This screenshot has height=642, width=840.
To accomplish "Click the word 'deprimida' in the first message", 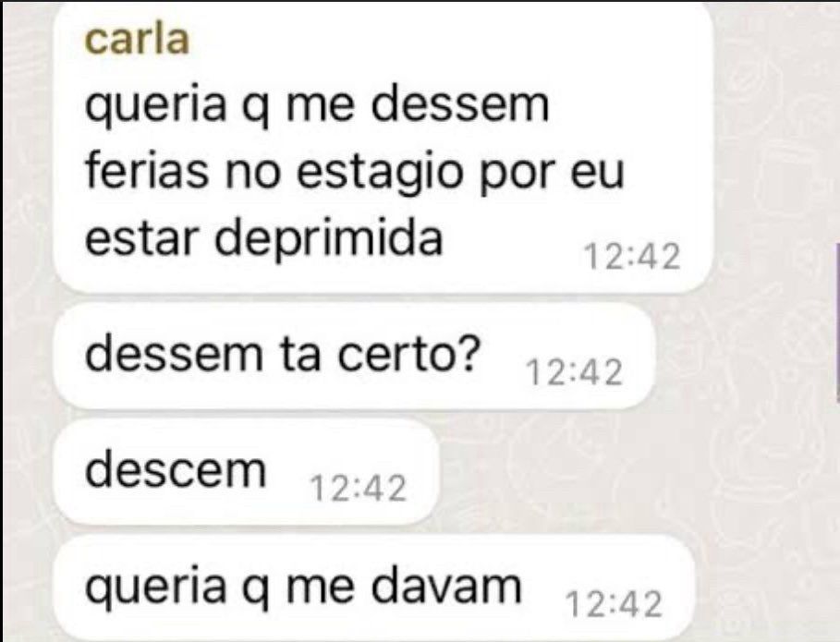I will point(329,239).
